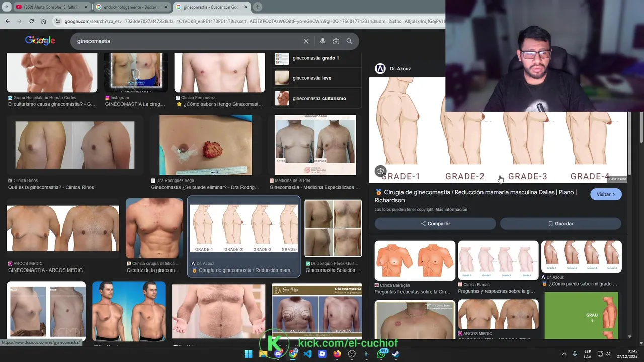
Task: Open Visual Studio Code from taskbar
Action: [307, 354]
